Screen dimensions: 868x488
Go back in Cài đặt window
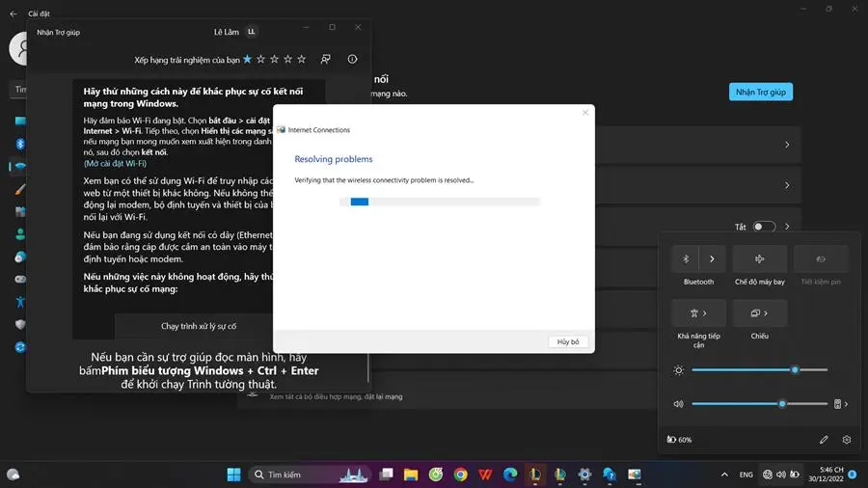coord(14,14)
